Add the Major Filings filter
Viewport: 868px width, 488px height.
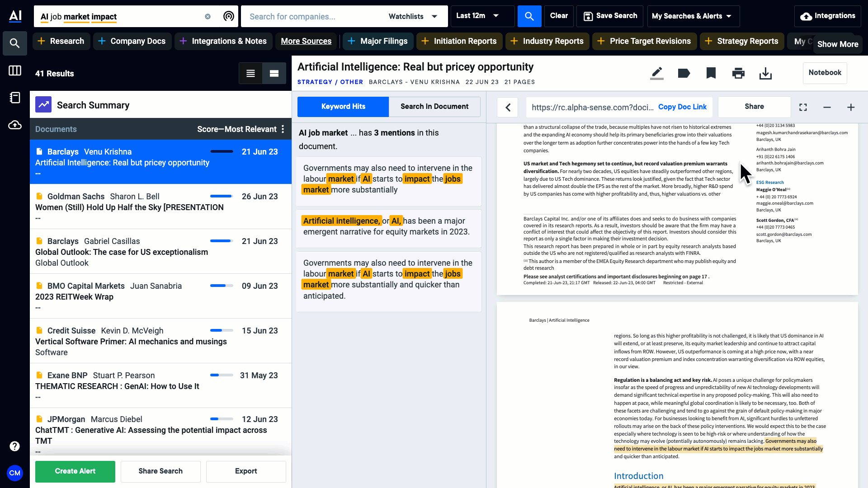[377, 41]
